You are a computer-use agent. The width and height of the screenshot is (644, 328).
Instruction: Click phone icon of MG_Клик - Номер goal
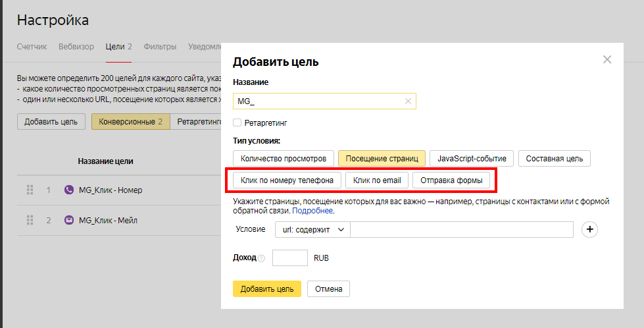[69, 190]
